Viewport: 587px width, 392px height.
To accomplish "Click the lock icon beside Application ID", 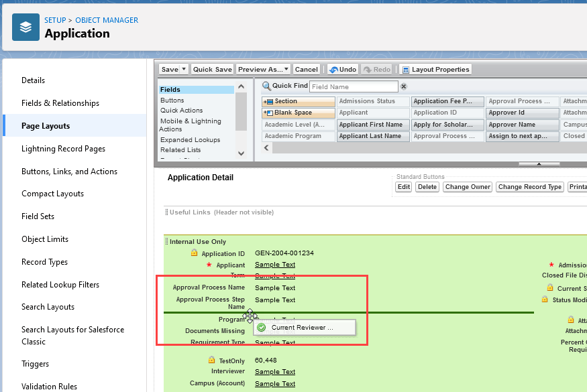I will coord(194,253).
